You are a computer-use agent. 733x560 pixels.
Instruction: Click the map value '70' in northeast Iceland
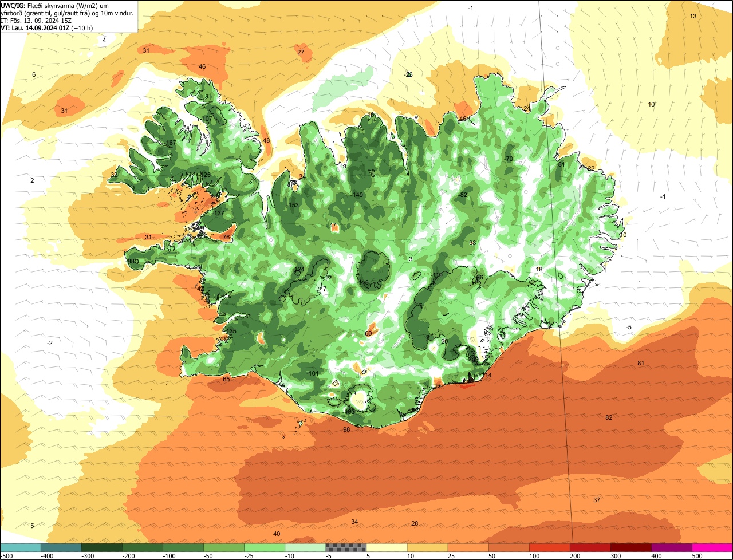coord(508,159)
